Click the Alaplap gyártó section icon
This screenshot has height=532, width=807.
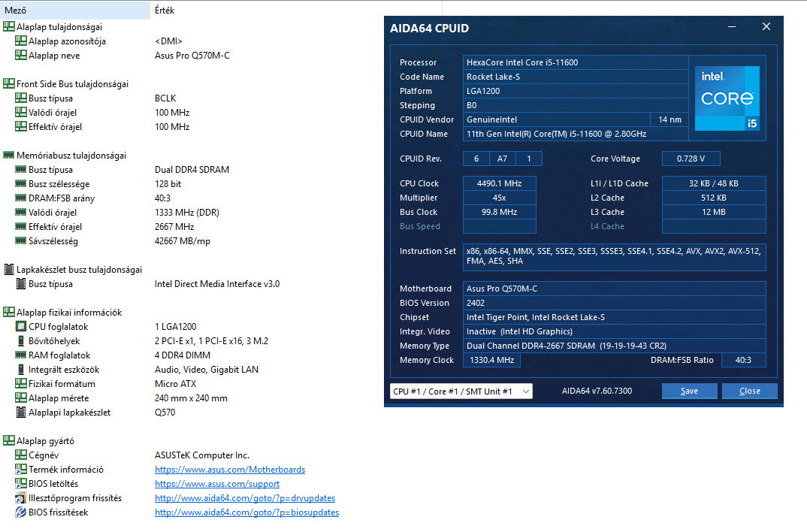[9, 440]
